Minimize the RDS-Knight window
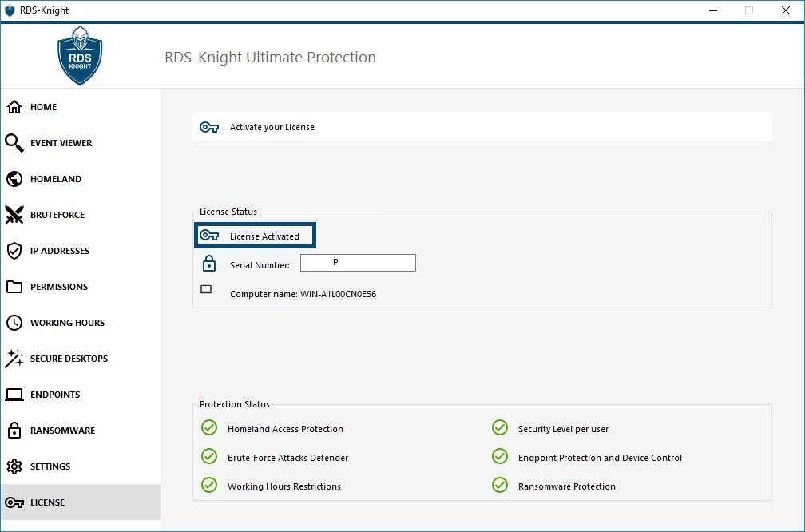 pos(713,10)
